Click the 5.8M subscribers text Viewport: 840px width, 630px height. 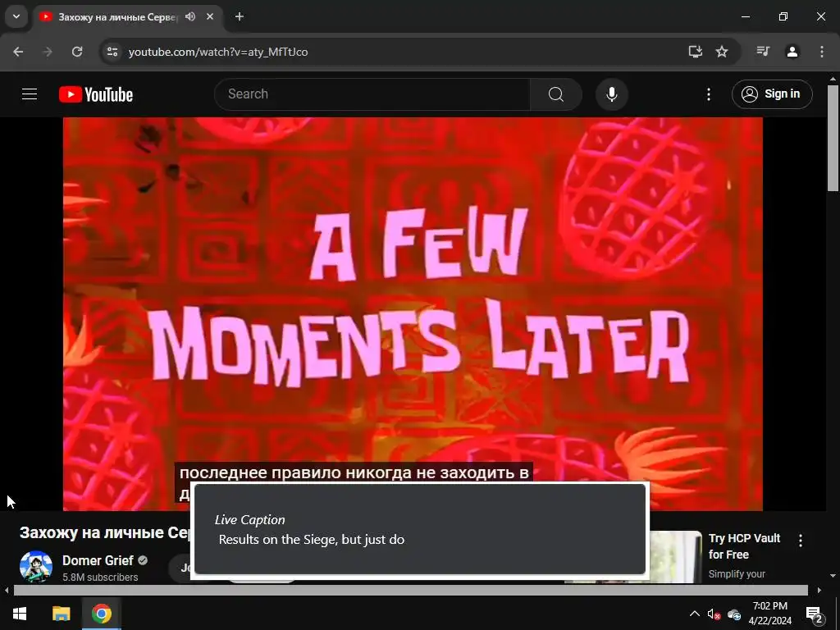click(100, 577)
